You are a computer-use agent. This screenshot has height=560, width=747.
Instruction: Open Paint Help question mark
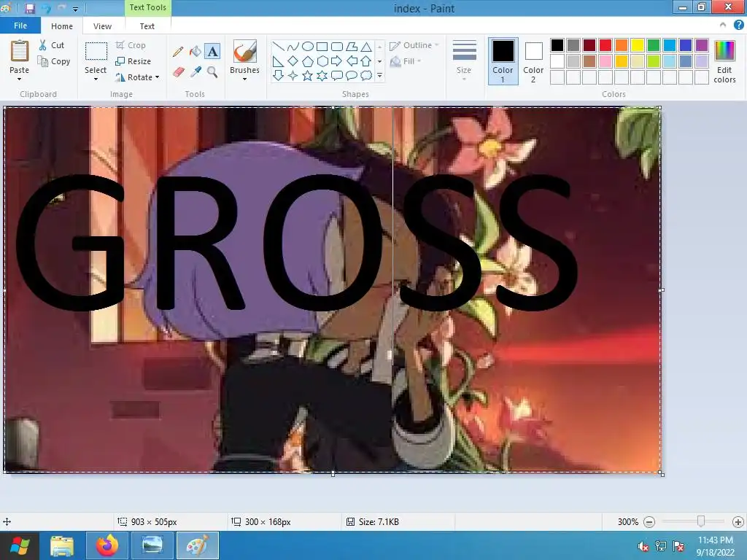738,26
